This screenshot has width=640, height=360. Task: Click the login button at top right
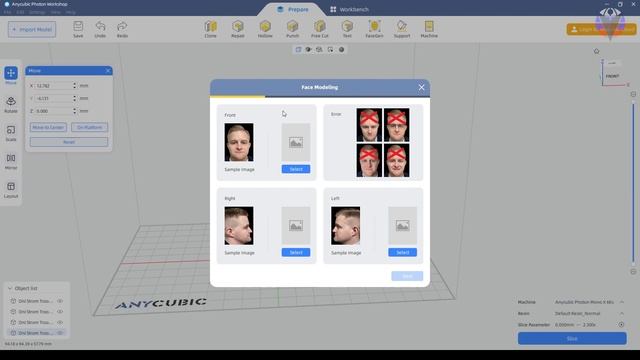click(601, 29)
